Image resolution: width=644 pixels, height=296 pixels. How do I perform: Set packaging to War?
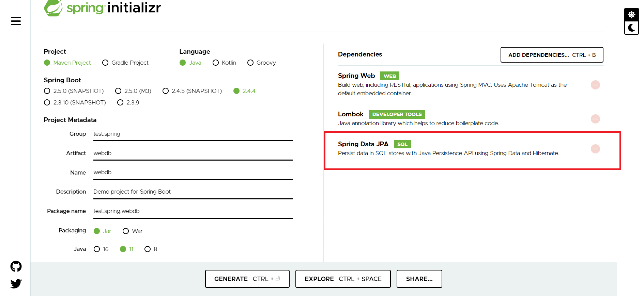coord(133,231)
